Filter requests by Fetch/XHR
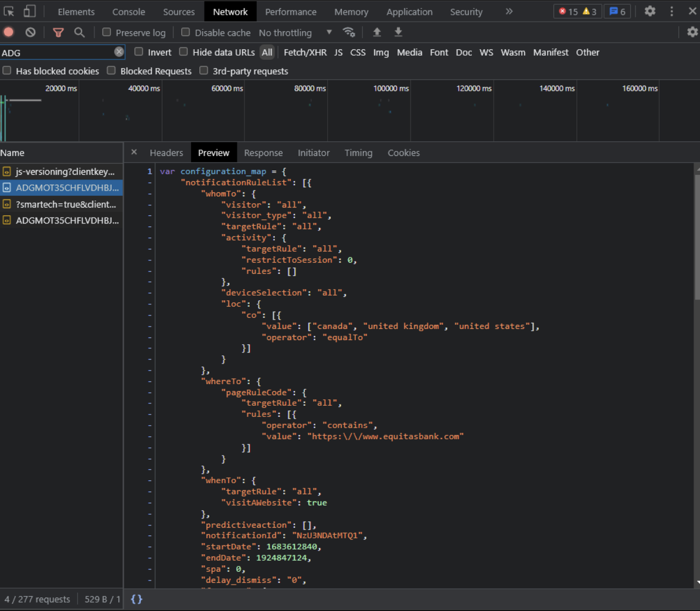 [x=305, y=52]
